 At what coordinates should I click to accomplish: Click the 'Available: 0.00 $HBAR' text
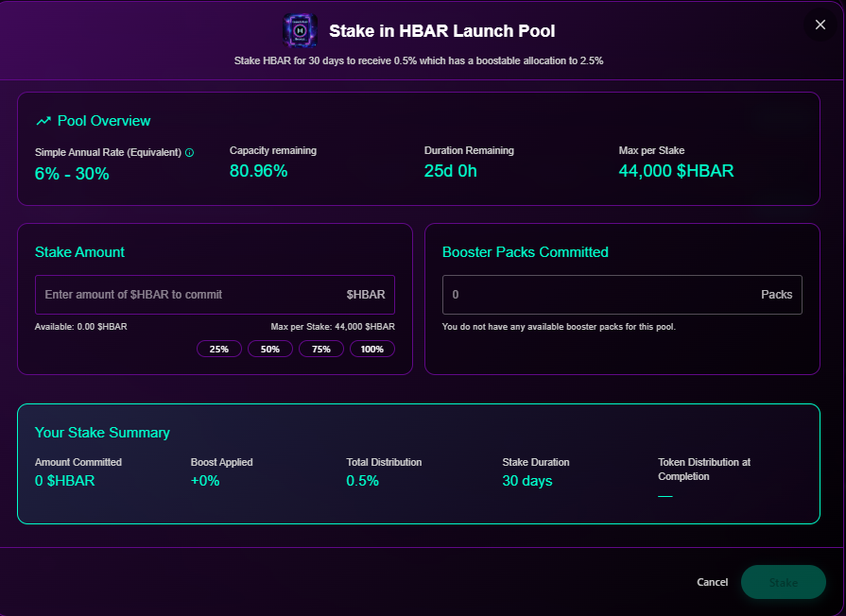pos(81,326)
